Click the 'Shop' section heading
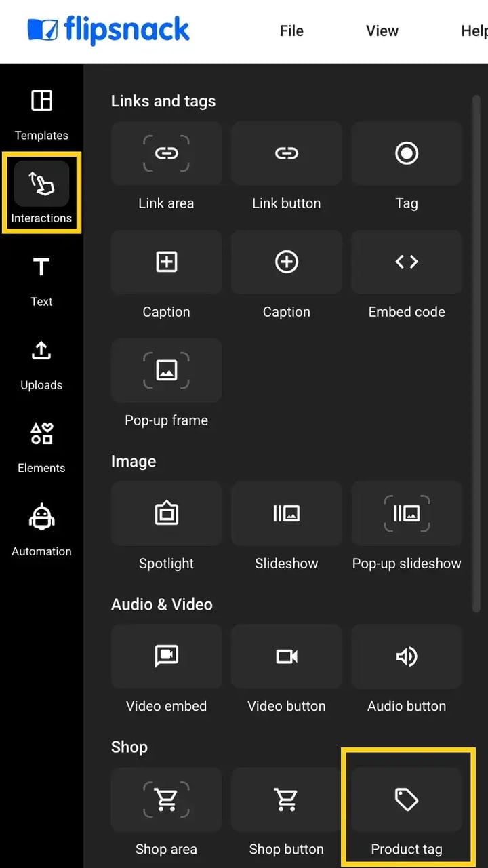This screenshot has width=488, height=868. point(129,747)
